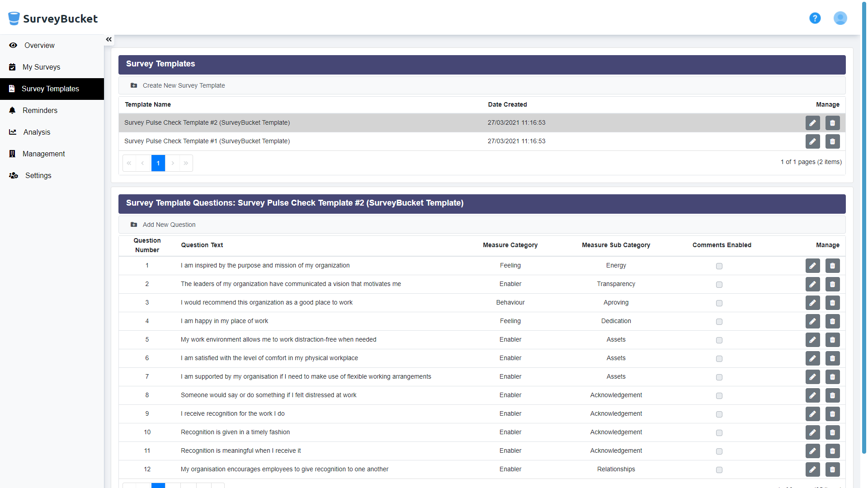868x488 pixels.
Task: Select Survey Pulse Check Template #1 row
Action: [x=482, y=141]
